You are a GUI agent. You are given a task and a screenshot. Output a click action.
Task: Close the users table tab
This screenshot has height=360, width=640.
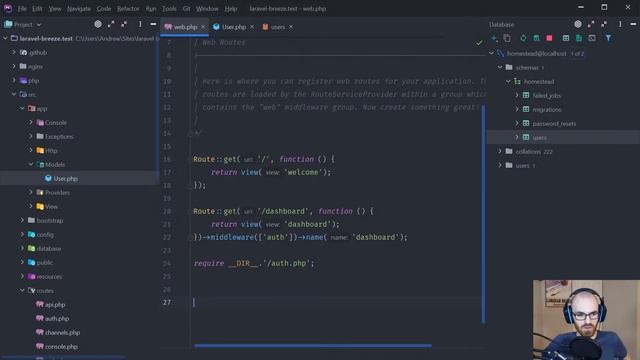291,27
